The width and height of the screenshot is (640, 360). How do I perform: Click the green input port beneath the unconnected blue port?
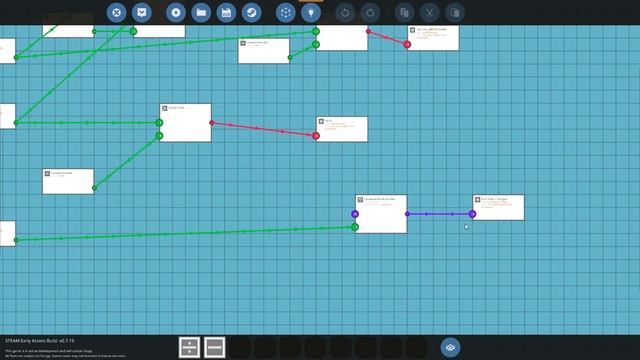[355, 227]
